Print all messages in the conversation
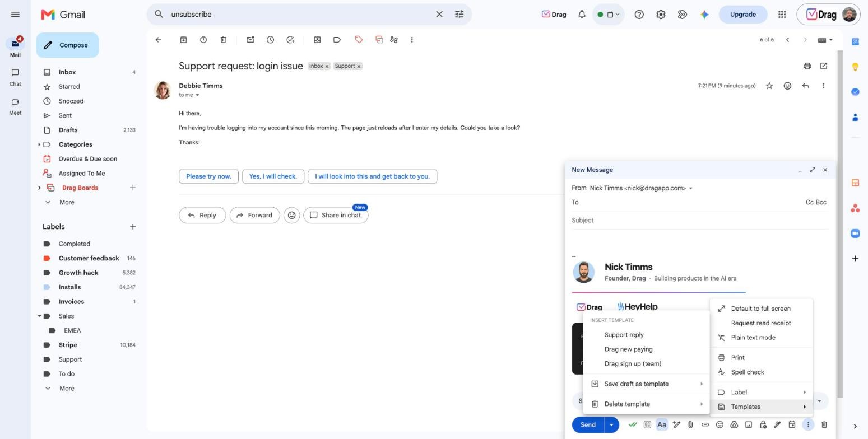The height and width of the screenshot is (439, 868). (807, 66)
